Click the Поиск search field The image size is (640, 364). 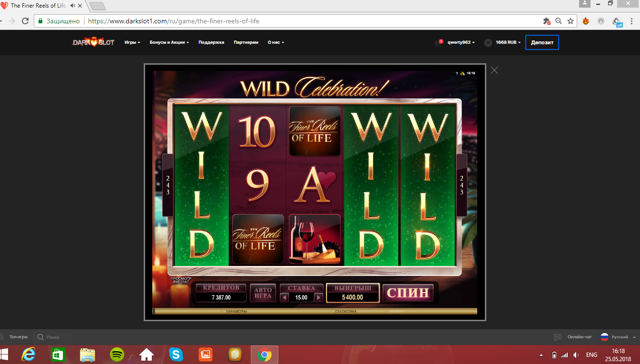click(53, 337)
